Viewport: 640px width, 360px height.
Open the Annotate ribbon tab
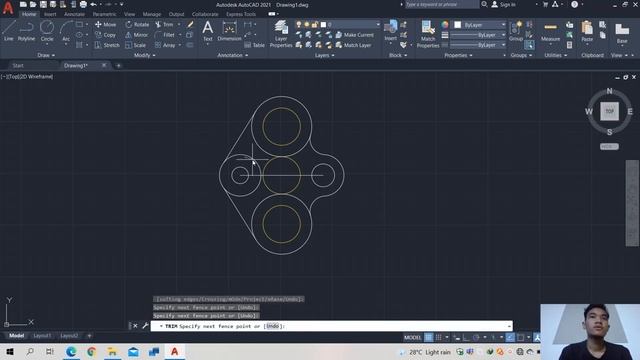coord(74,14)
